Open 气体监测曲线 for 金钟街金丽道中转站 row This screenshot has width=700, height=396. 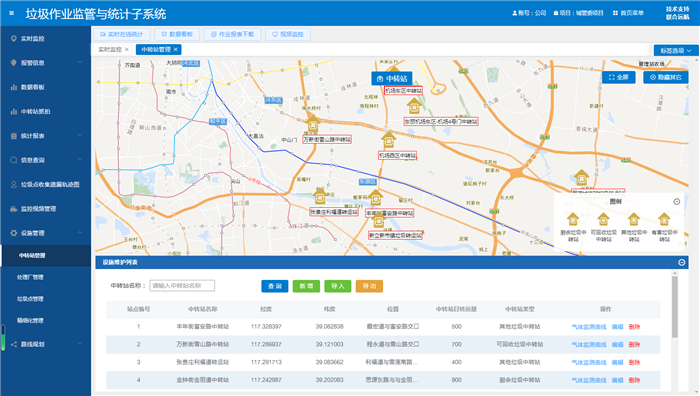point(589,380)
